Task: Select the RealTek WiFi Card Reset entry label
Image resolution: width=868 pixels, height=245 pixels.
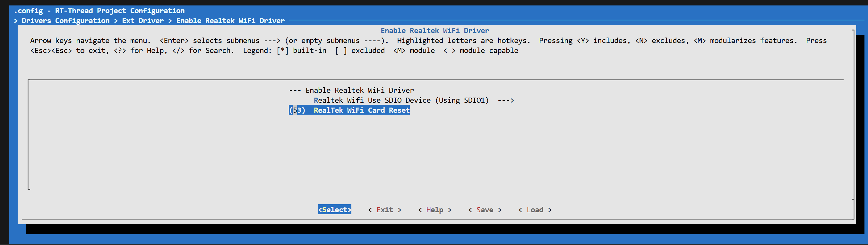Action: [361, 110]
